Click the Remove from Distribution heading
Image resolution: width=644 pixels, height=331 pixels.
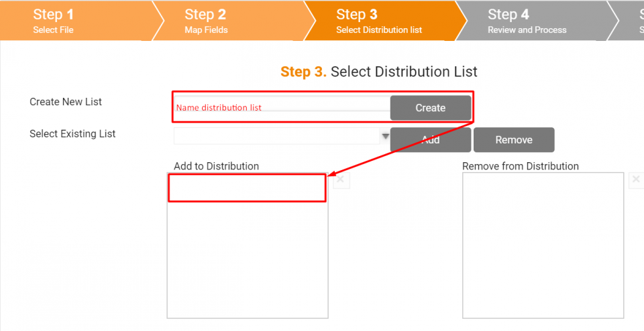(x=521, y=166)
